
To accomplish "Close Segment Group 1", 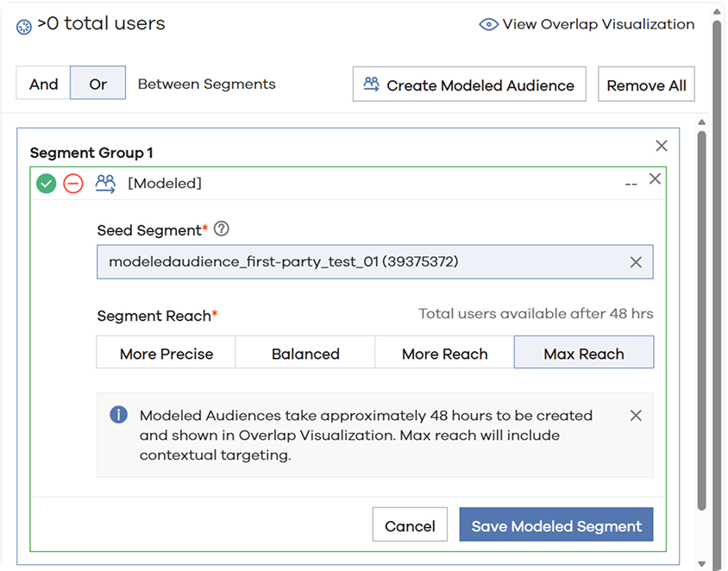I will pos(662,146).
